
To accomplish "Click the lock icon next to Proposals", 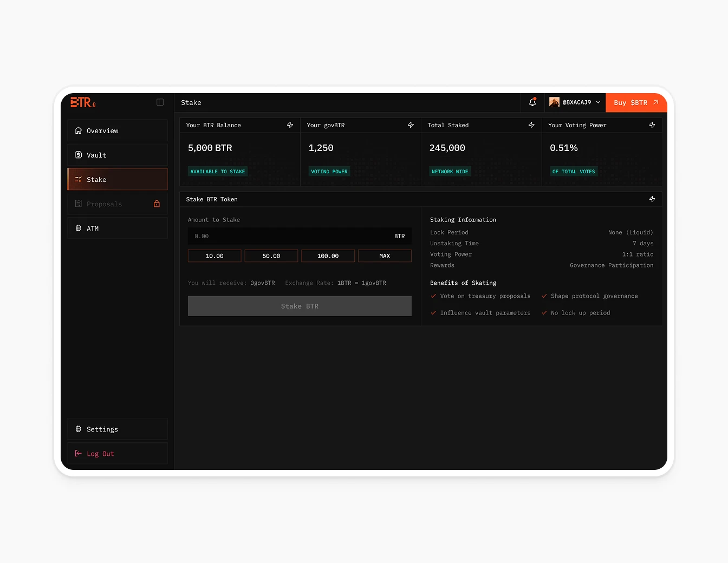I will [157, 204].
